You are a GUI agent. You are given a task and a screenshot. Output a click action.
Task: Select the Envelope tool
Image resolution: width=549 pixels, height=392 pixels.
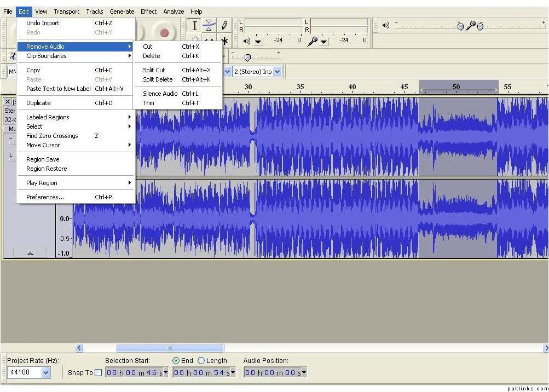(209, 26)
